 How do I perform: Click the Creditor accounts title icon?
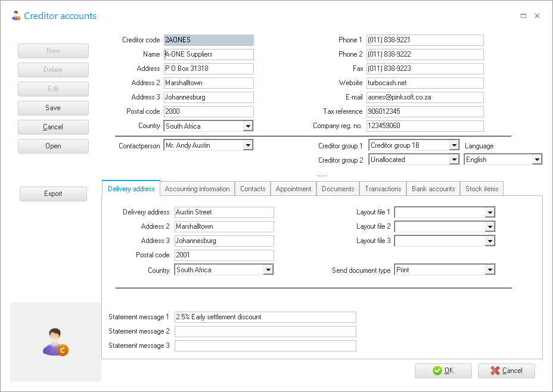pyautogui.click(x=16, y=16)
